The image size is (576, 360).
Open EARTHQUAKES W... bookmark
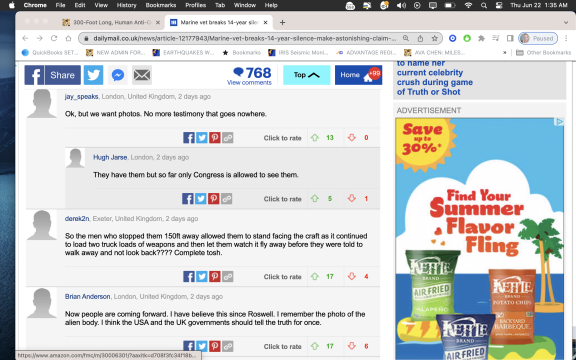pyautogui.click(x=183, y=53)
